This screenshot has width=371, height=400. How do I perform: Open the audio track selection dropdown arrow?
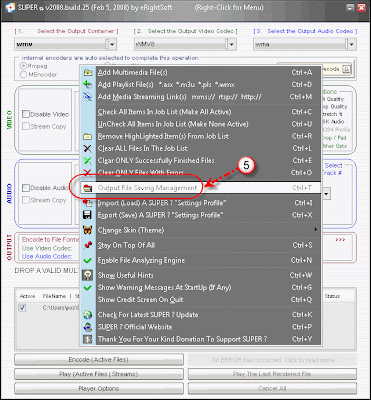(x=326, y=193)
